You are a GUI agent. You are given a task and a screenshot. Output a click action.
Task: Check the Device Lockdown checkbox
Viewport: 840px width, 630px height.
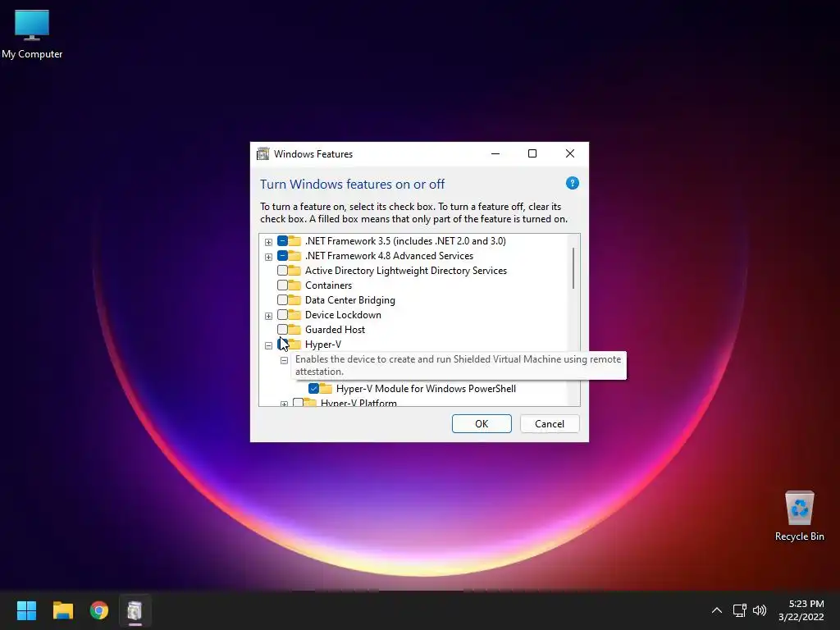(282, 314)
